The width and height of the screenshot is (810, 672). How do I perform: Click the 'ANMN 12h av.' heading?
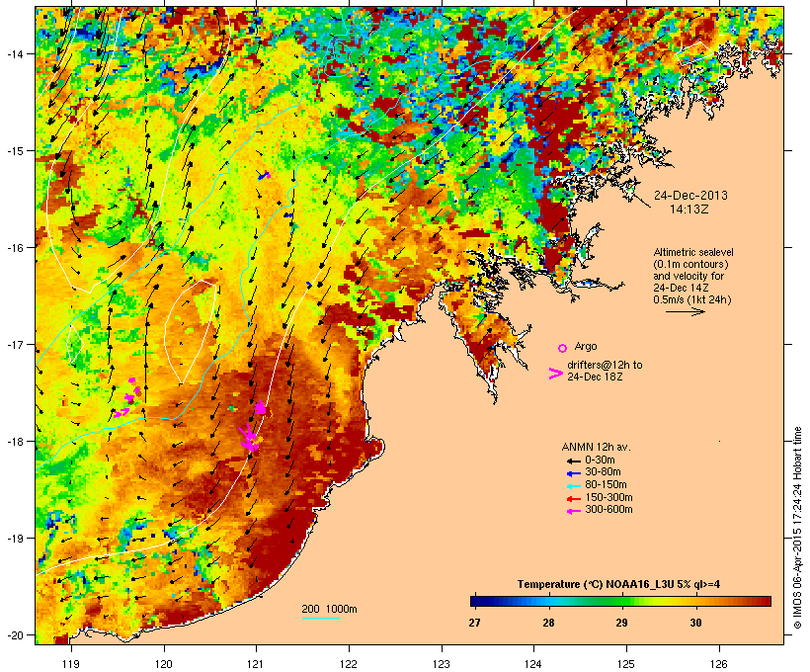(x=596, y=447)
